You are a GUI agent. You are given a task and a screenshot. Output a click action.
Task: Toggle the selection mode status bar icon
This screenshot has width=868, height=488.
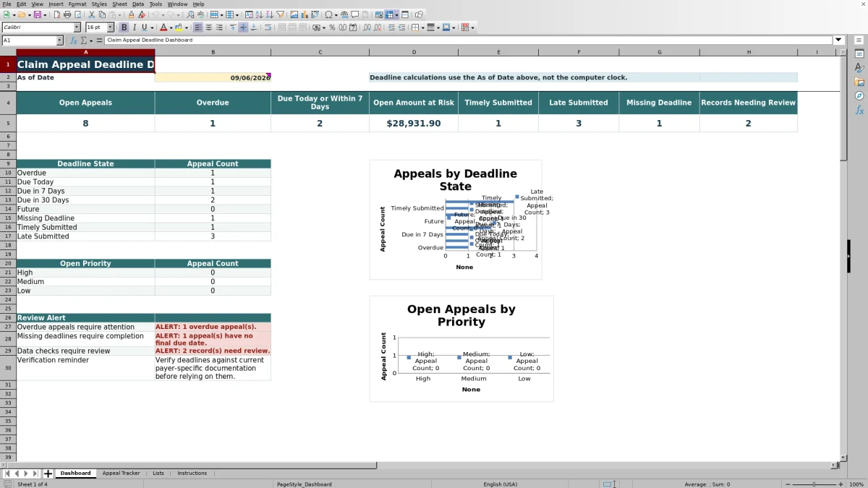click(608, 484)
